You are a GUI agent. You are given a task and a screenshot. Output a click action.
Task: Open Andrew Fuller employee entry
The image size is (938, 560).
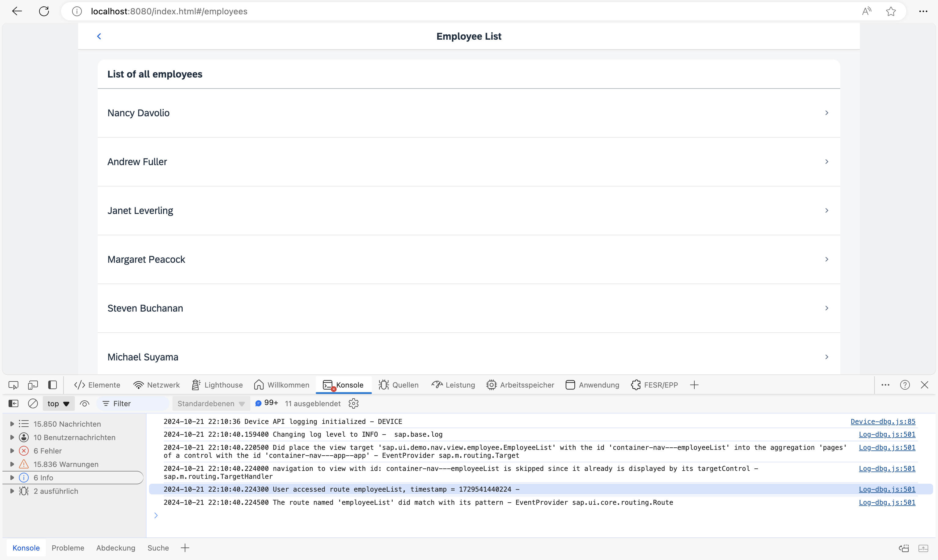(x=469, y=161)
